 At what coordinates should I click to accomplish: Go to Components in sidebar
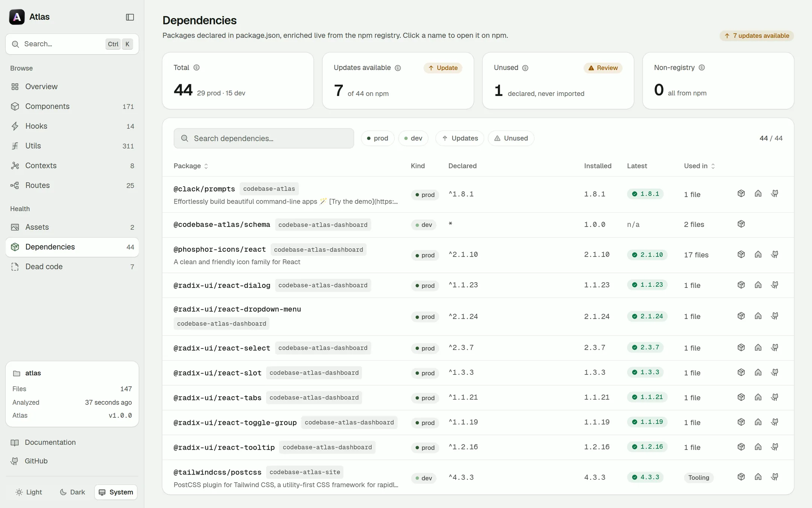pos(72,106)
